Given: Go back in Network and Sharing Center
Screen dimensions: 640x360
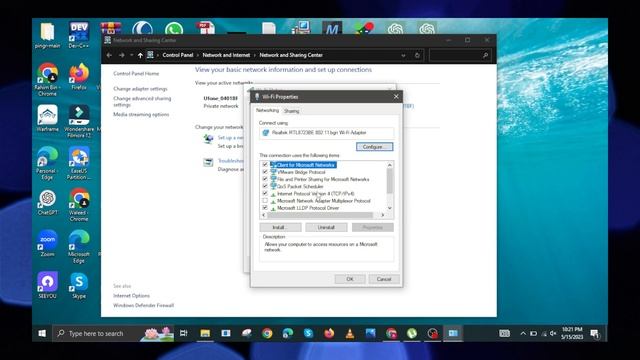Looking at the screenshot, I should [x=109, y=55].
